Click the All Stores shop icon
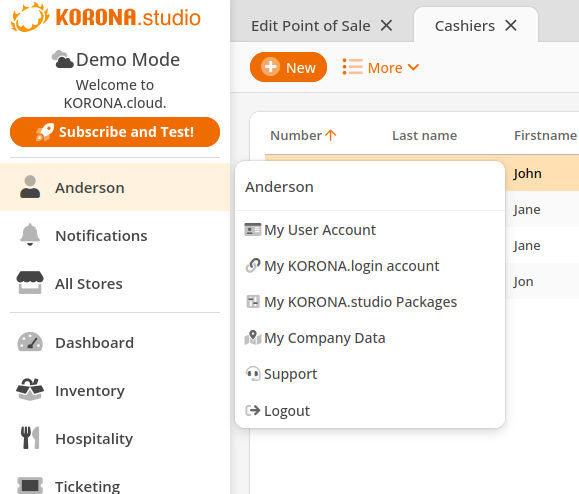 (x=30, y=283)
